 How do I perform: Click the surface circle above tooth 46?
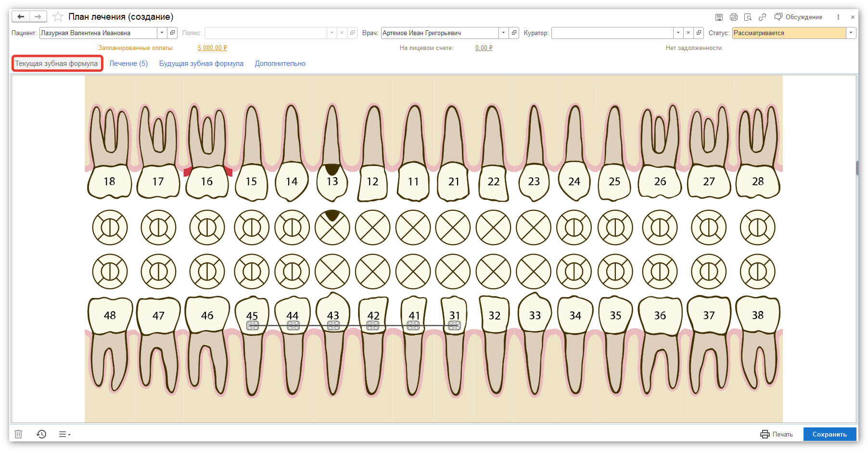(x=207, y=271)
